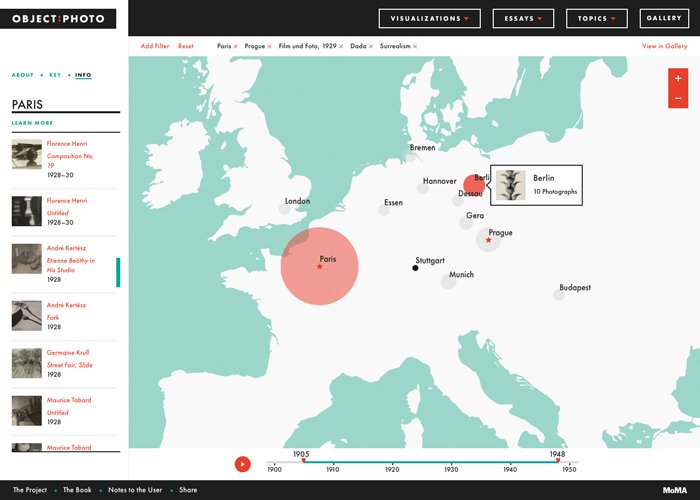
Task: Open View in Gallery link
Action: coord(664,46)
